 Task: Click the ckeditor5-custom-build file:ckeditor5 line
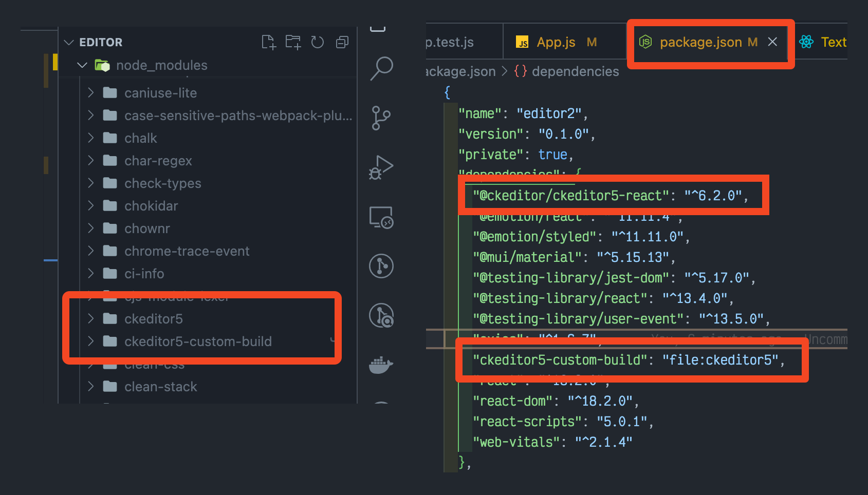click(x=630, y=360)
